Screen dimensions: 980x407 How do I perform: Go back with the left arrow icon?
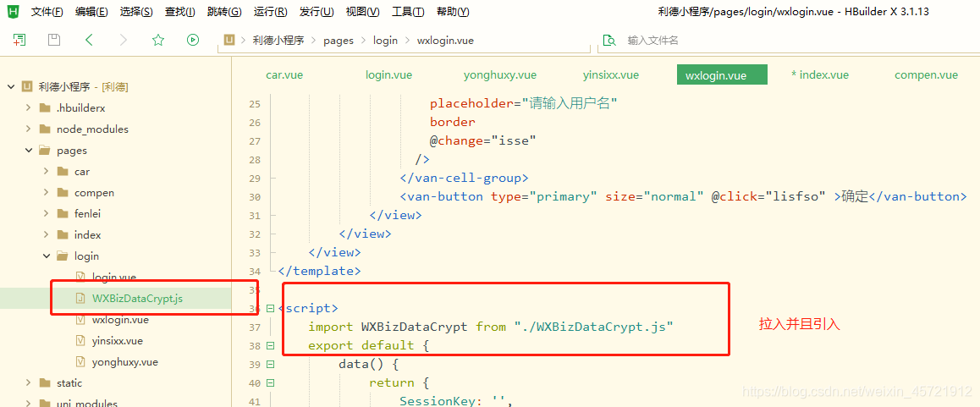[x=89, y=40]
